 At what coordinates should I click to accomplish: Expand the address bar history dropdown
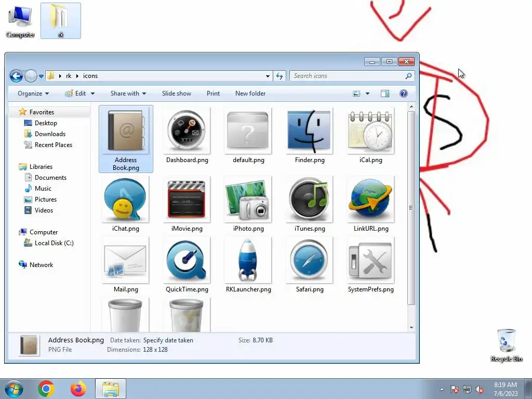pyautogui.click(x=268, y=76)
